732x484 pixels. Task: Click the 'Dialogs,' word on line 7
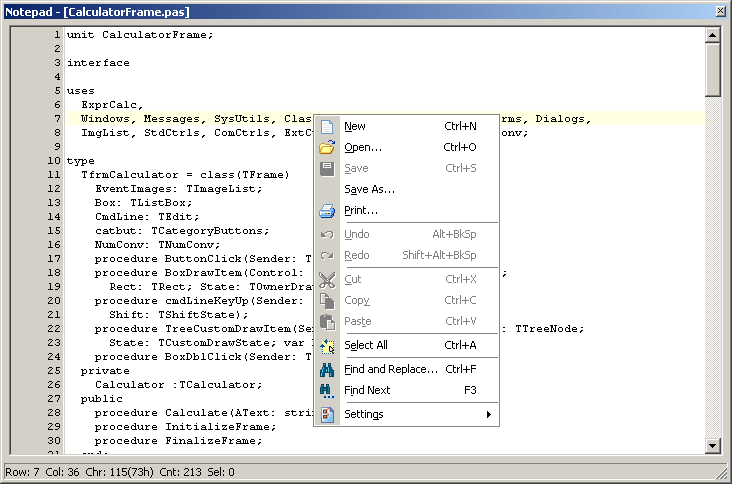563,119
